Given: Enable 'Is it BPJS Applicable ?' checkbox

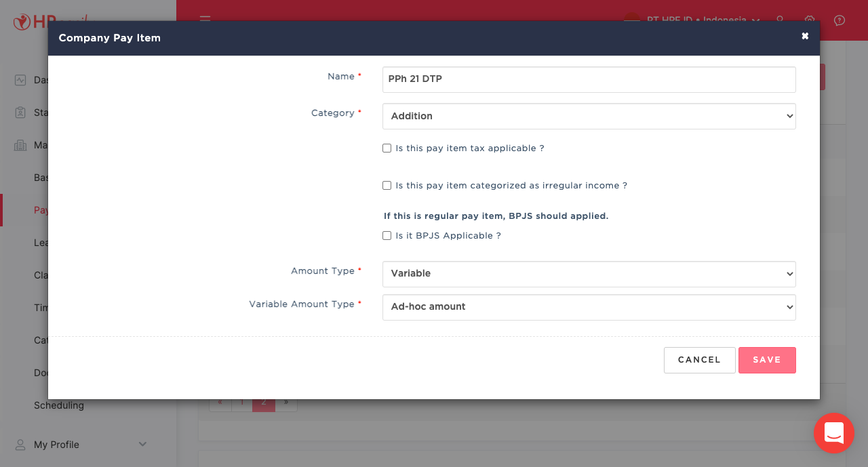Looking at the screenshot, I should (387, 235).
